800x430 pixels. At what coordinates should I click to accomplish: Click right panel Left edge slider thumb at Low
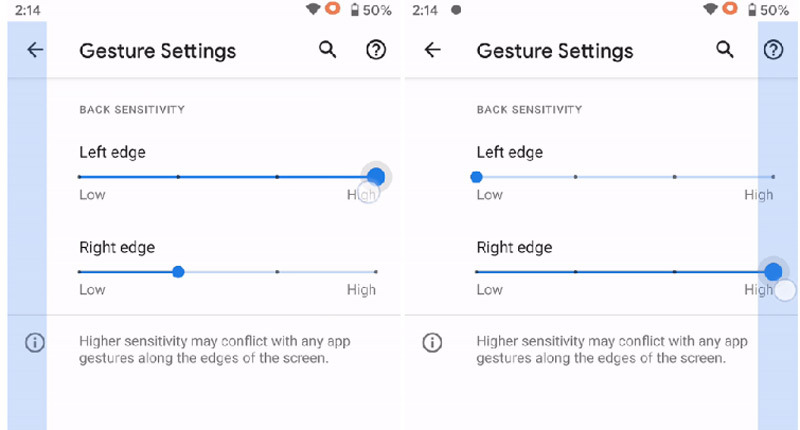point(477,177)
